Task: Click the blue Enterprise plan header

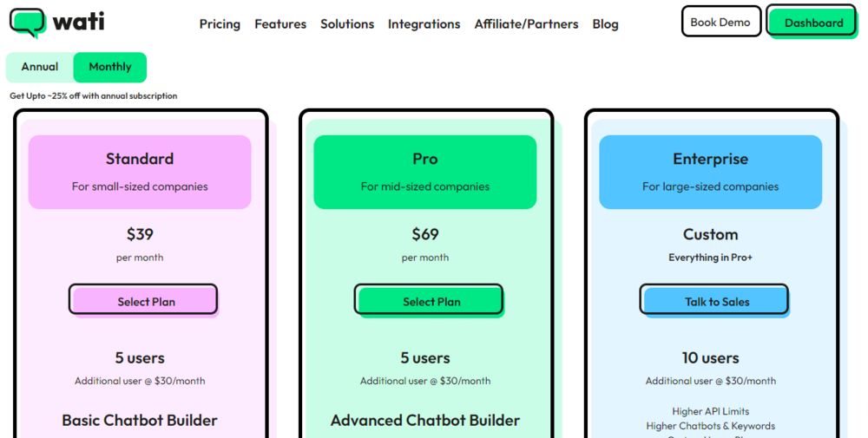Action: (711, 172)
